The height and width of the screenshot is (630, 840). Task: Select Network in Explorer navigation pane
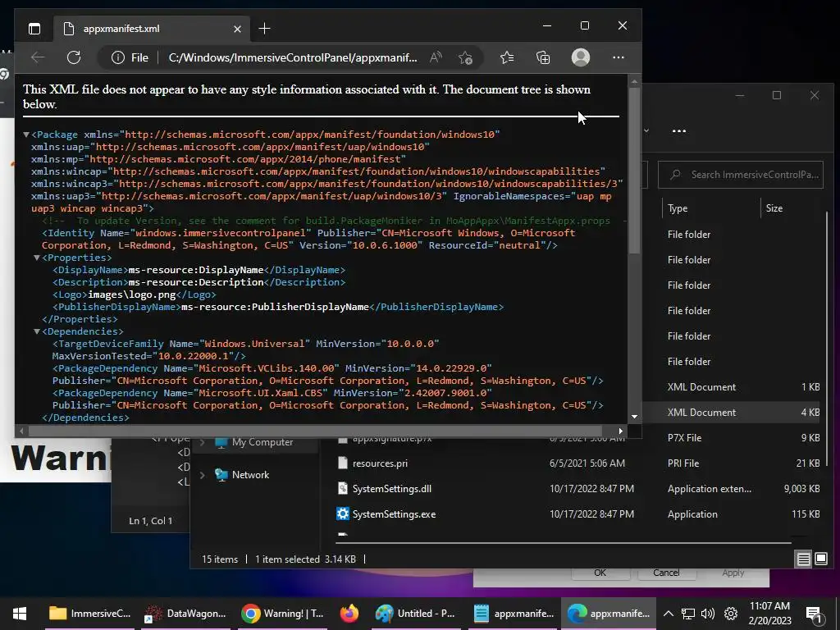pos(250,475)
